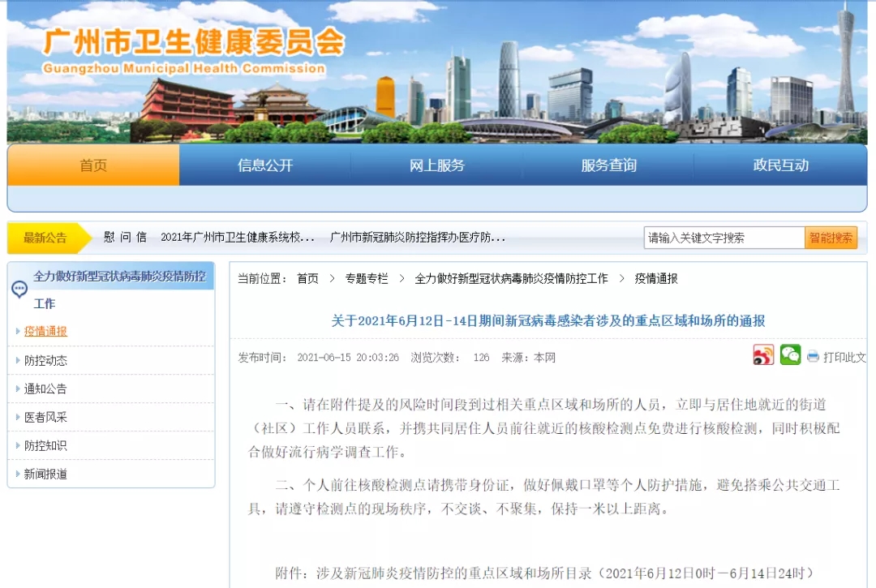
Task: Click the 专题专栏 breadcrumb link
Action: pos(367,278)
